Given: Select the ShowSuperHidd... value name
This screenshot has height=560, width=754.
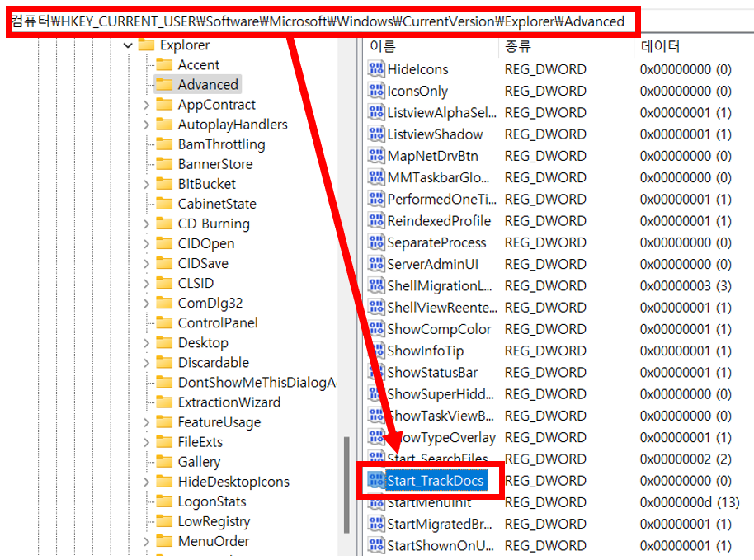Looking at the screenshot, I should (441, 393).
